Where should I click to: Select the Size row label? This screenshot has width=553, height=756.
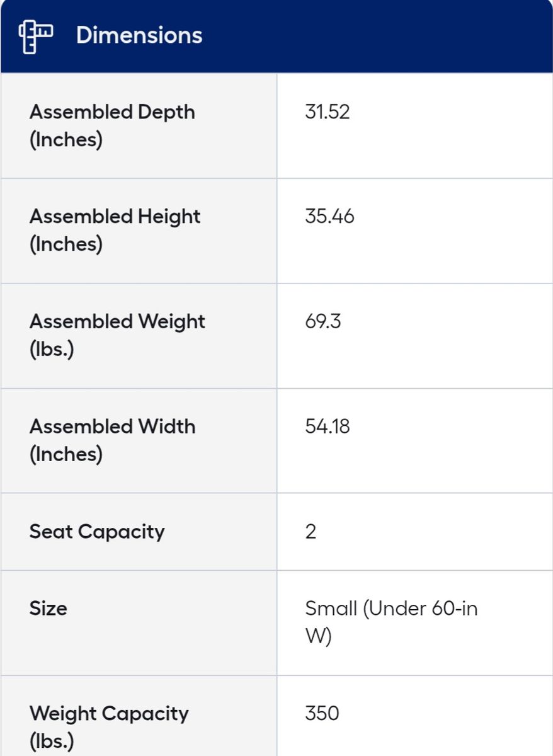tap(48, 609)
